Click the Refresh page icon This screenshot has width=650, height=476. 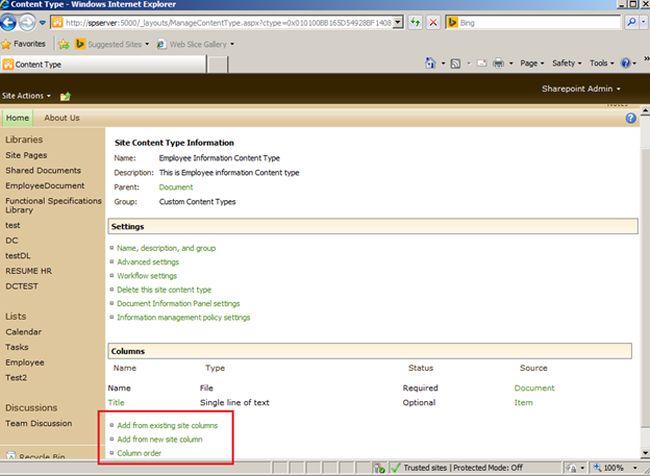tap(415, 22)
